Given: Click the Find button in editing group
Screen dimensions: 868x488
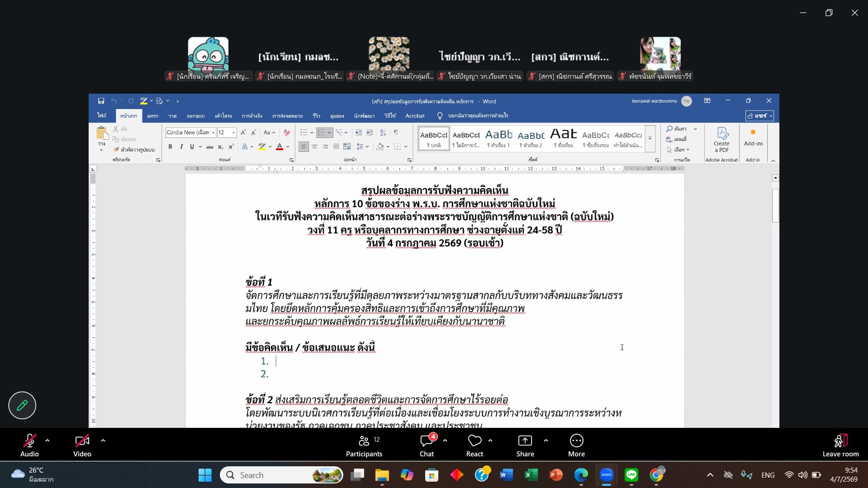Looking at the screenshot, I should (676, 129).
